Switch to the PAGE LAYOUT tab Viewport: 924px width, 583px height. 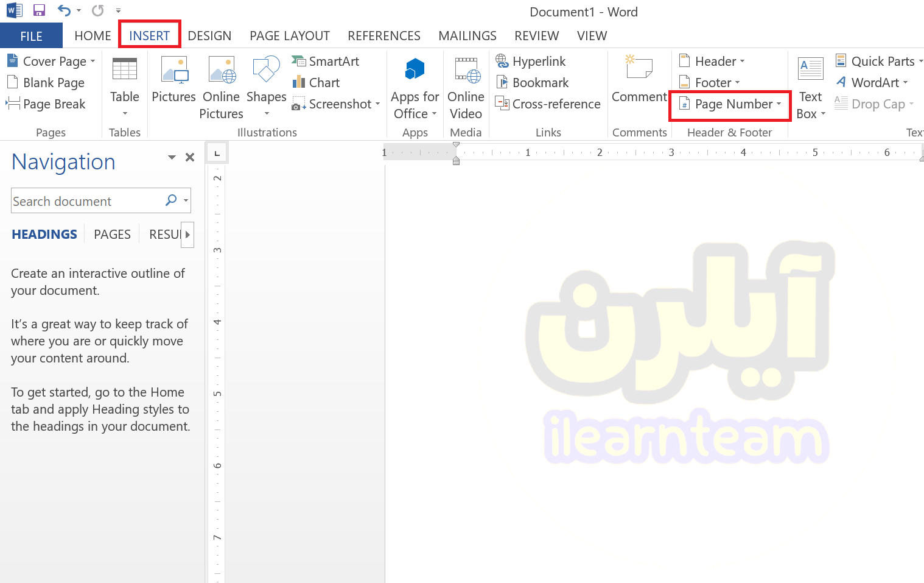tap(289, 36)
